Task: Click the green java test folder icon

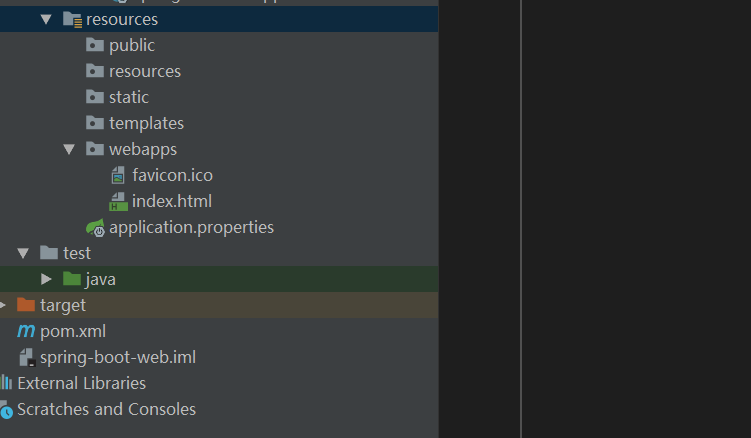Action: 72,279
